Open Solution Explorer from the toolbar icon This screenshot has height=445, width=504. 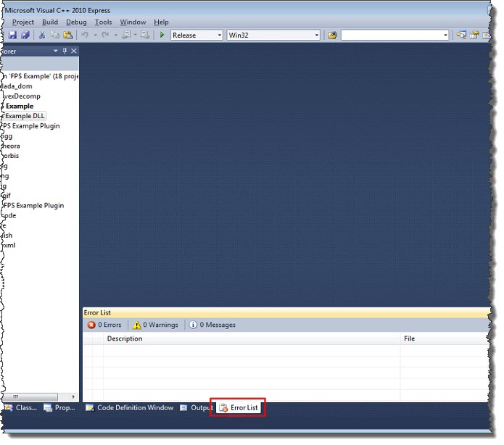(x=461, y=35)
